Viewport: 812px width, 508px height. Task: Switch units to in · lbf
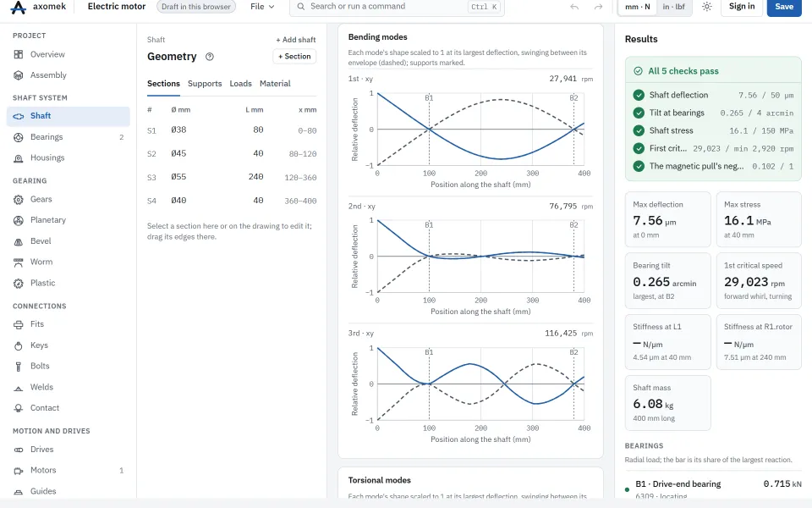(674, 7)
